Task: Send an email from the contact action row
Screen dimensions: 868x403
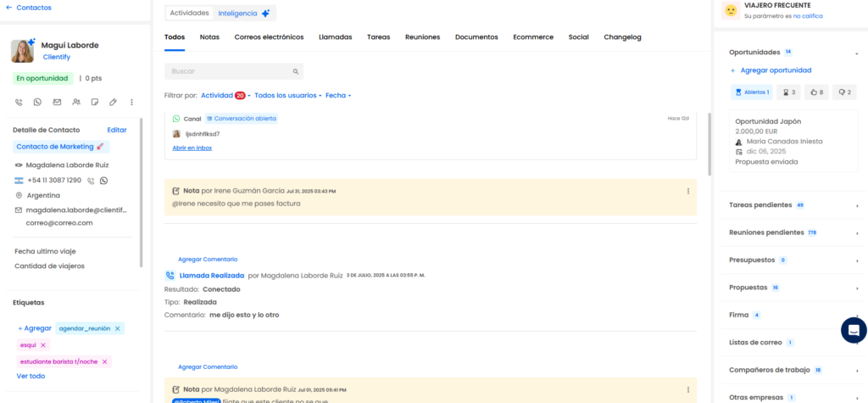Action: 57,102
